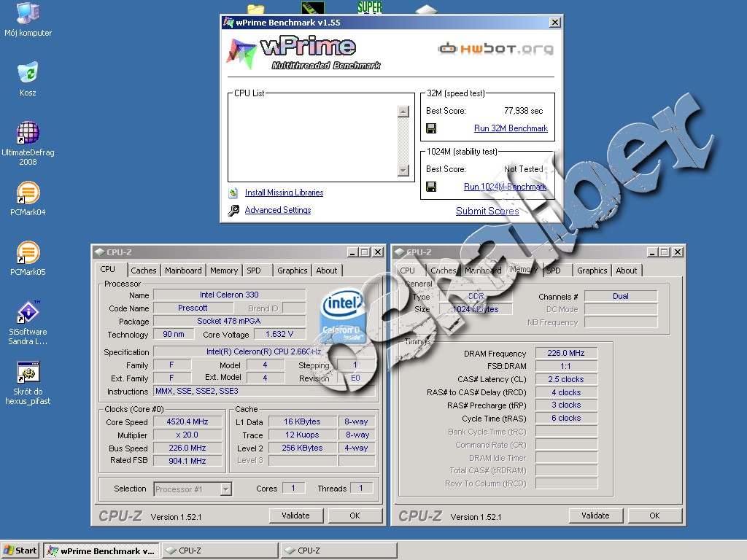Click the Rated FSB 904.1 MHz value
The width and height of the screenshot is (747, 560).
tap(187, 461)
